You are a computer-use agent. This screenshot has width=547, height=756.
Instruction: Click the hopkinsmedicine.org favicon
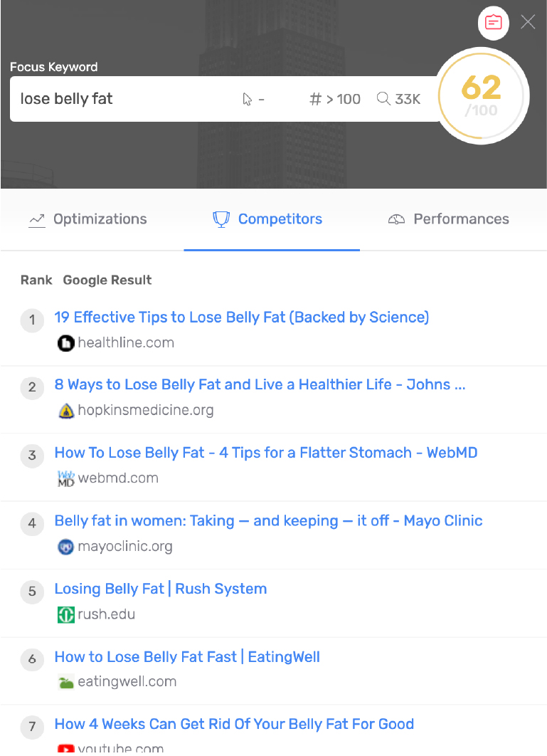point(65,411)
